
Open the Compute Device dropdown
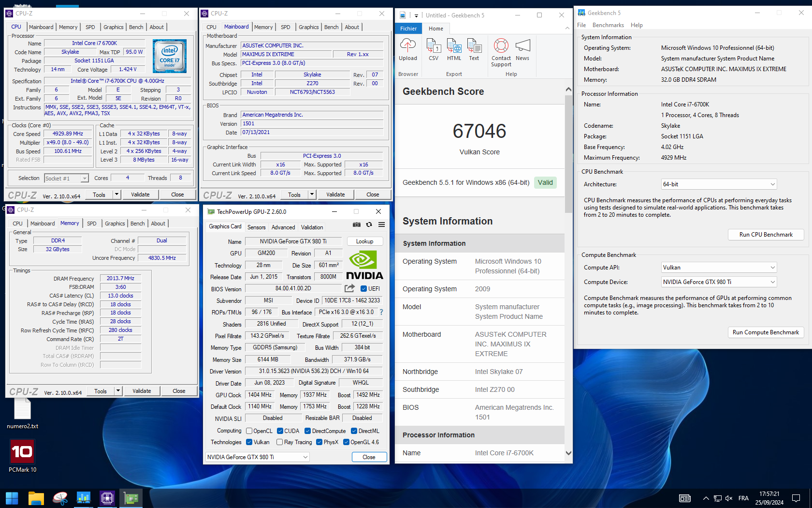click(x=719, y=282)
